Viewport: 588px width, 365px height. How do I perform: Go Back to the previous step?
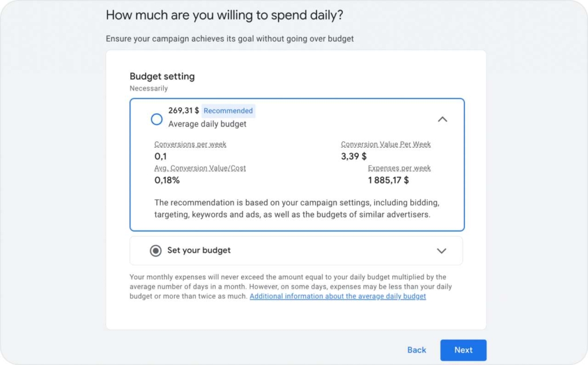(416, 349)
